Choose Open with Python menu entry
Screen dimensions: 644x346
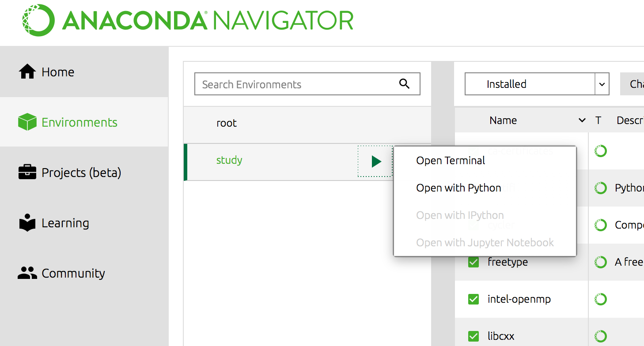click(458, 188)
